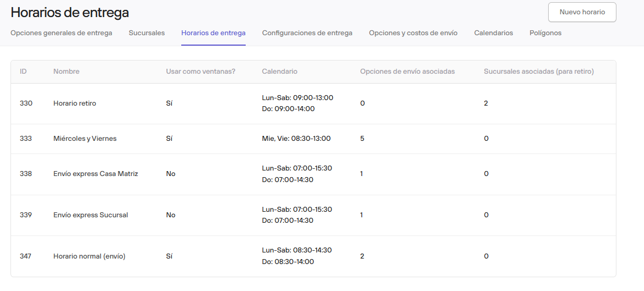Click No in Envío express Sucursal row
Viewport: 644px width, 291px height.
(170, 215)
